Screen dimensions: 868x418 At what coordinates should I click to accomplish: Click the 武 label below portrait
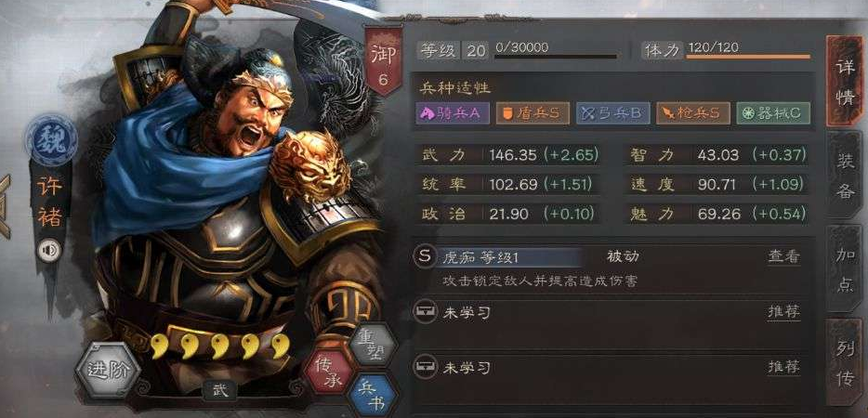[220, 390]
